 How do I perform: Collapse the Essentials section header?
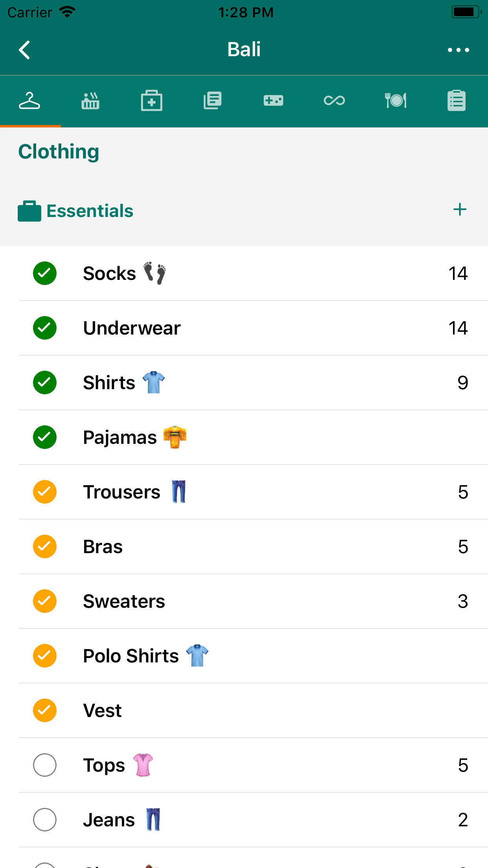point(90,211)
